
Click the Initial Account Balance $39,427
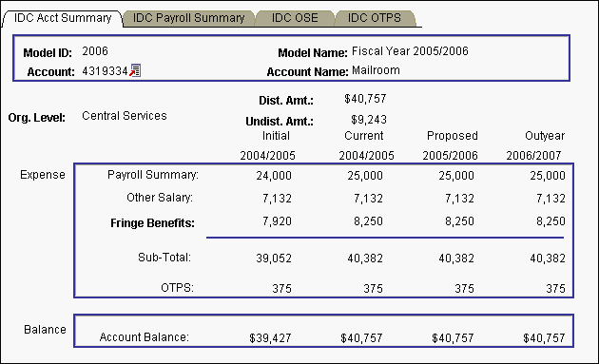(x=270, y=338)
